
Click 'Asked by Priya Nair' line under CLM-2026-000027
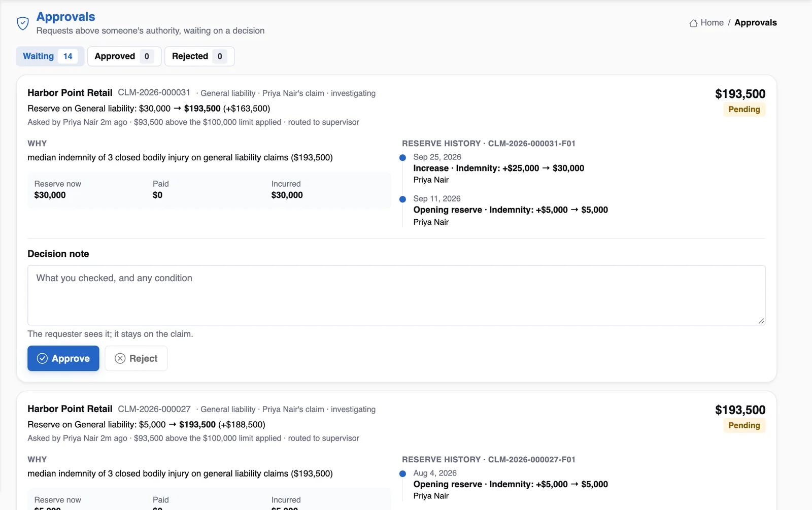pos(193,438)
